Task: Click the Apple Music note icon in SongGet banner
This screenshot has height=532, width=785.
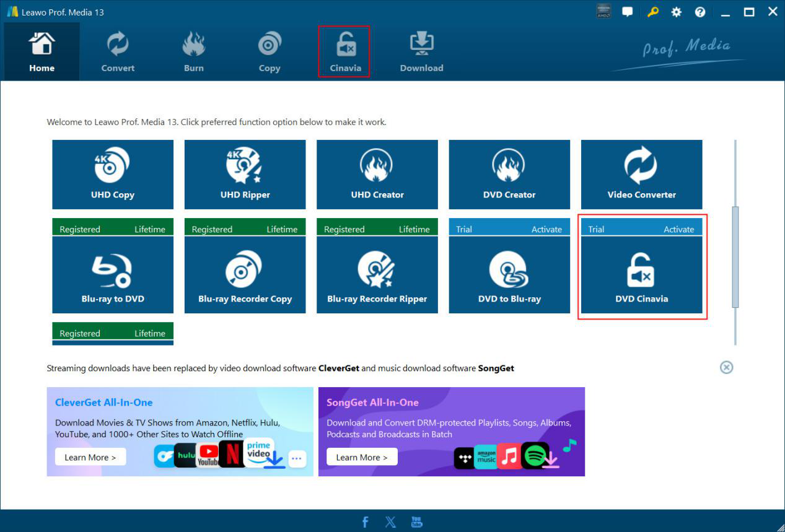Action: [509, 456]
